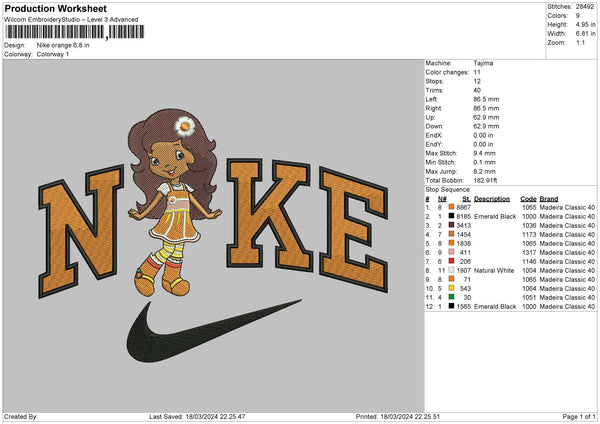Screen dimensions: 600x424
Task: Click the Code column header
Action: pos(528,199)
